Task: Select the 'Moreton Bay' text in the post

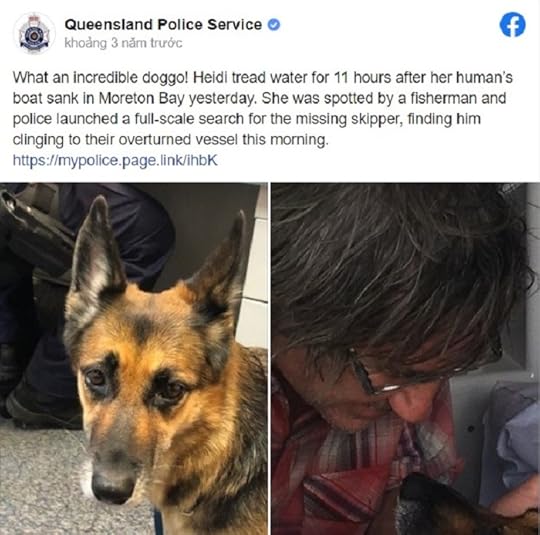Action: (142, 99)
